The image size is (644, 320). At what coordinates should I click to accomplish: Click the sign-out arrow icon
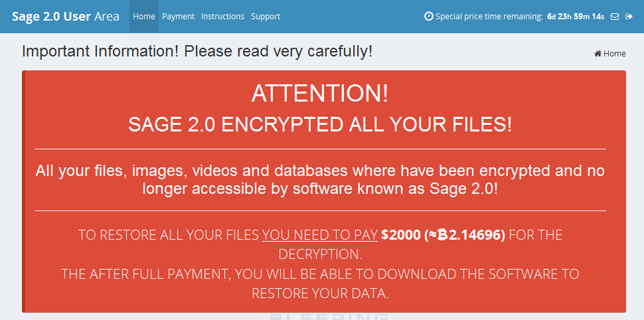click(x=629, y=17)
